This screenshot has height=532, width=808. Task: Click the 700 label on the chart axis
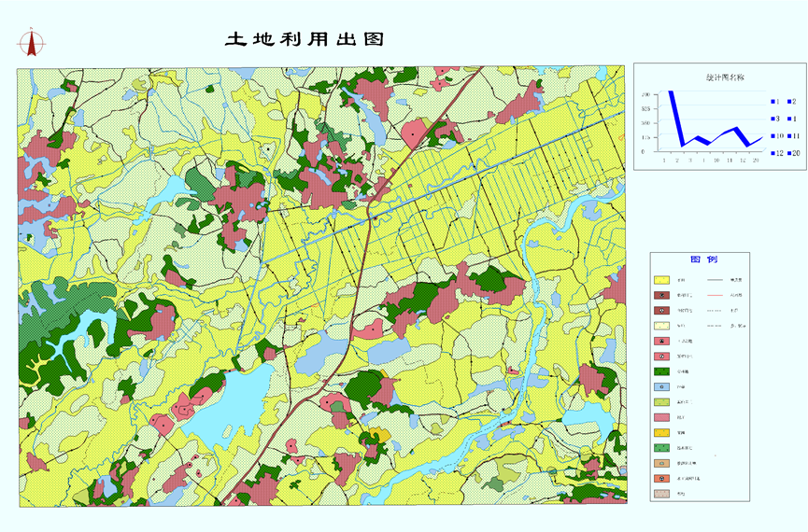(645, 95)
